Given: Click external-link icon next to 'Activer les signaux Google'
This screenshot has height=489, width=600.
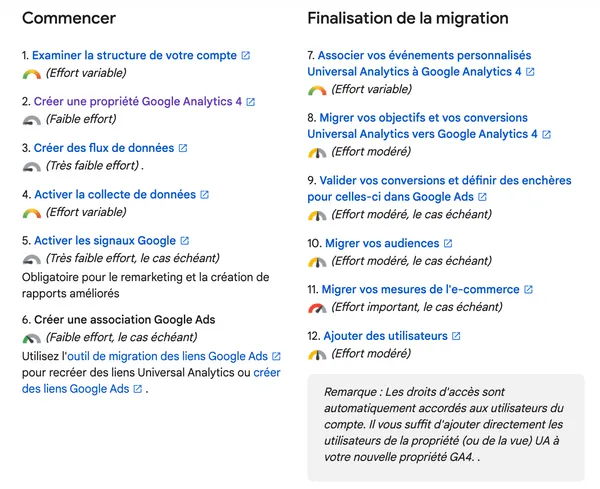Looking at the screenshot, I should (x=185, y=241).
